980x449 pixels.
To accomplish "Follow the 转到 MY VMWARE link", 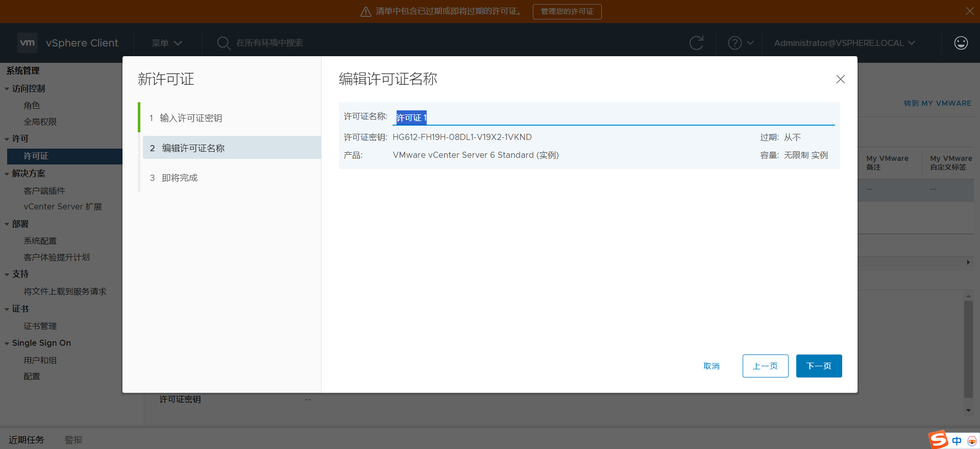I will click(937, 103).
